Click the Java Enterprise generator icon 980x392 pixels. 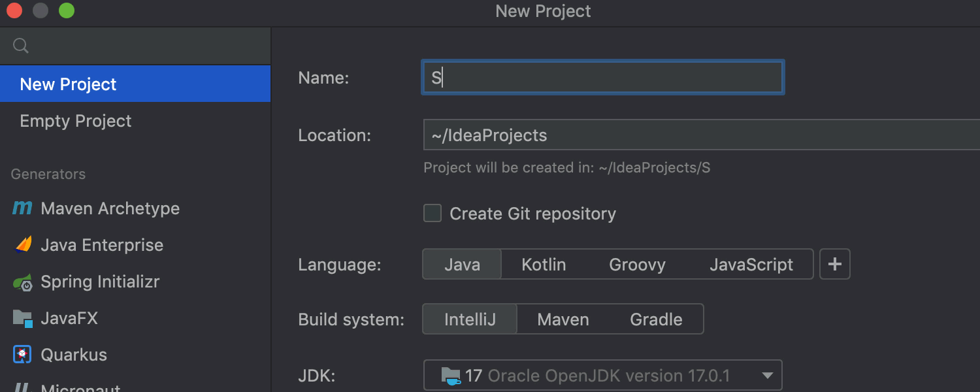(x=23, y=245)
